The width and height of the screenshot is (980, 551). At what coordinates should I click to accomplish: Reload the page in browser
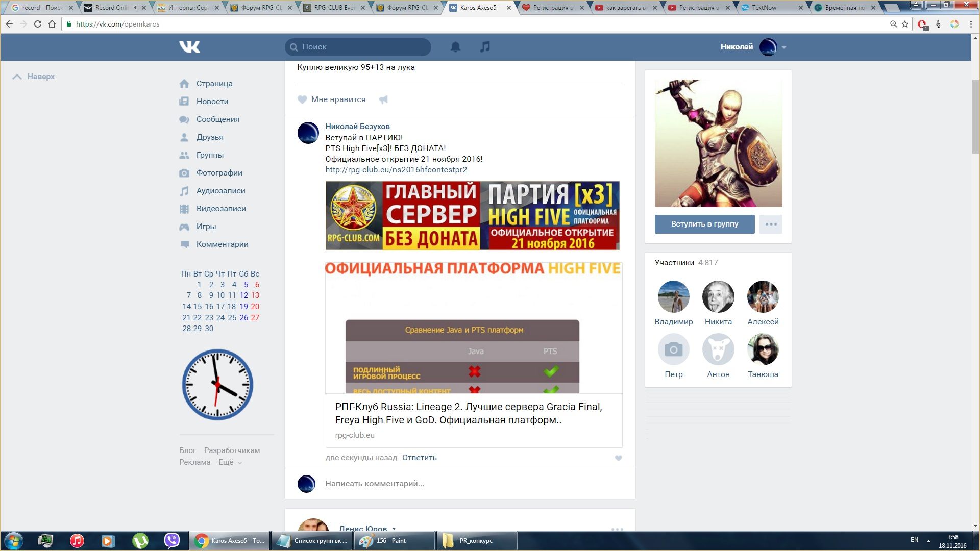[37, 24]
